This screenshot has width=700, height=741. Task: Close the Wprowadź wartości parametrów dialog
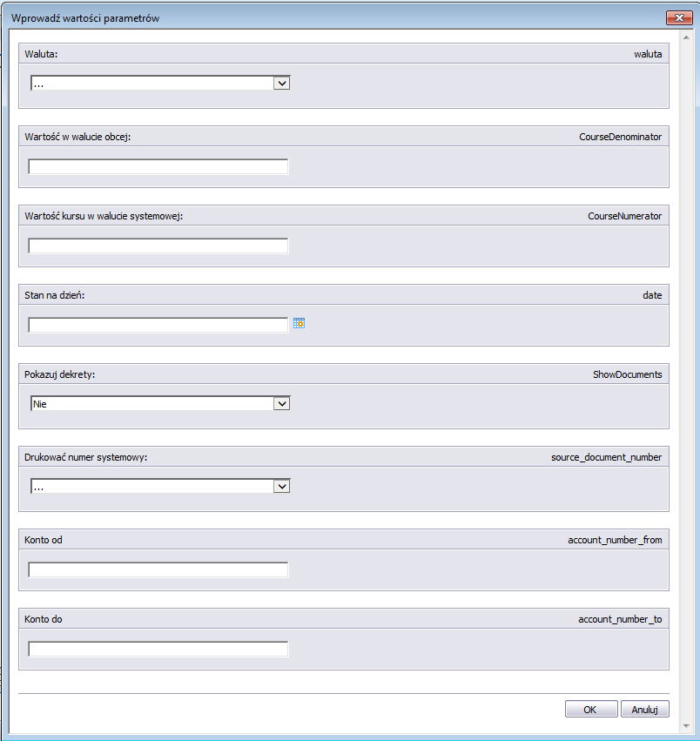679,17
